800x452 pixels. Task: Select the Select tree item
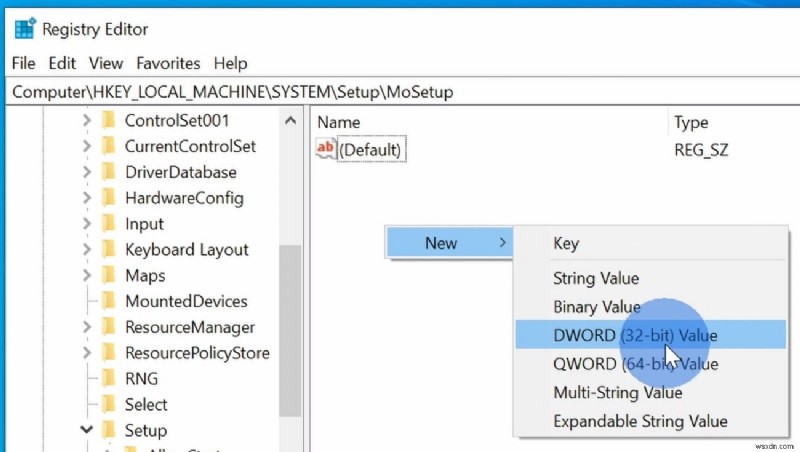click(x=146, y=405)
